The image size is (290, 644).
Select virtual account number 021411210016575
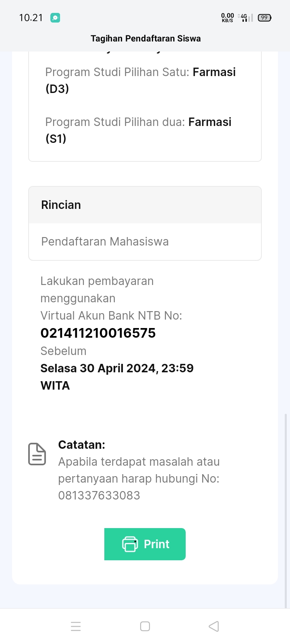98,333
